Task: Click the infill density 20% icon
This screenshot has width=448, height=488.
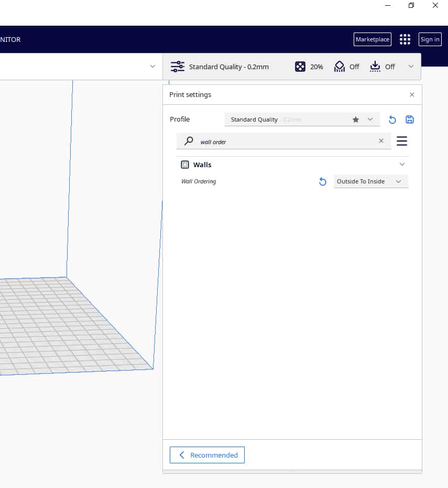Action: click(x=300, y=67)
